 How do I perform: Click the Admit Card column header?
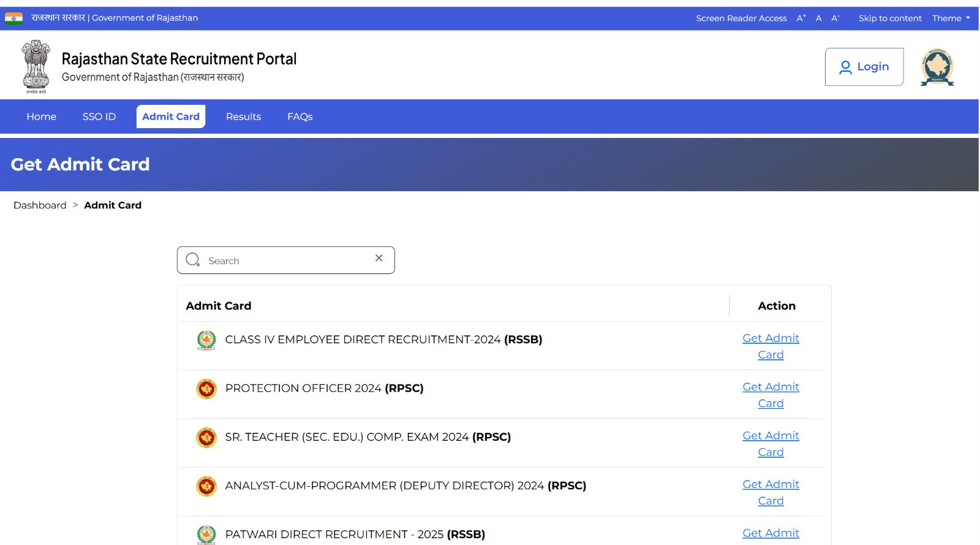[219, 306]
